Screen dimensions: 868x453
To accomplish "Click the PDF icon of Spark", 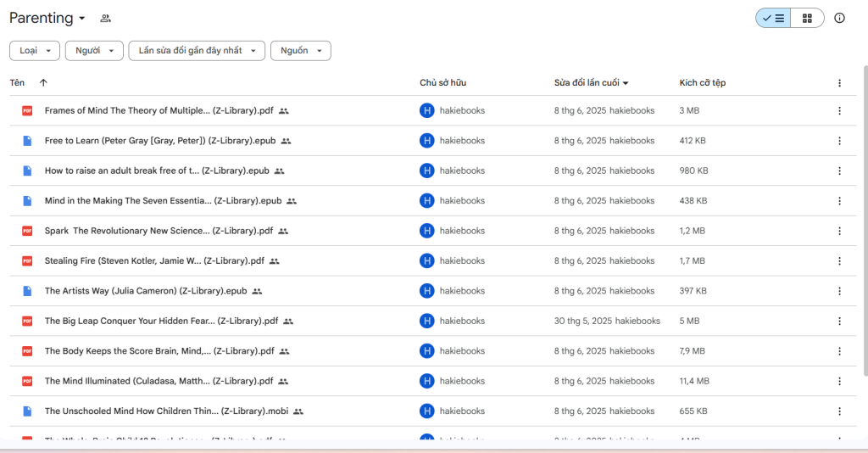I will pos(27,231).
